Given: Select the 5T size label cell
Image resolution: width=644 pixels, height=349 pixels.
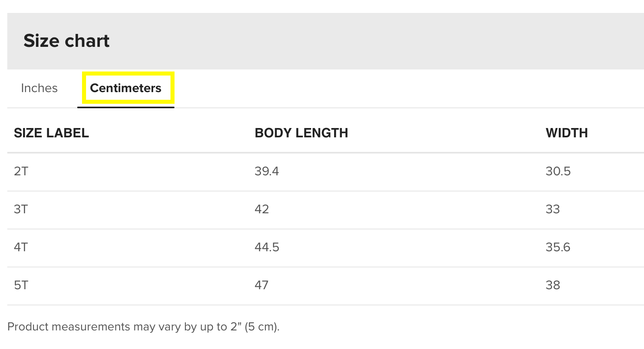Looking at the screenshot, I should click(x=21, y=285).
